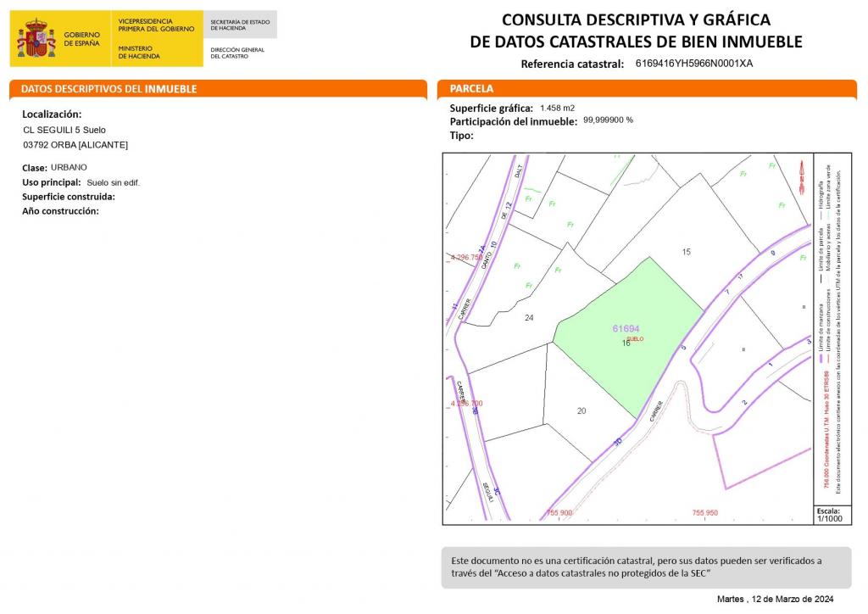Select the north arrow on the map
The image size is (868, 614).
click(x=801, y=174)
